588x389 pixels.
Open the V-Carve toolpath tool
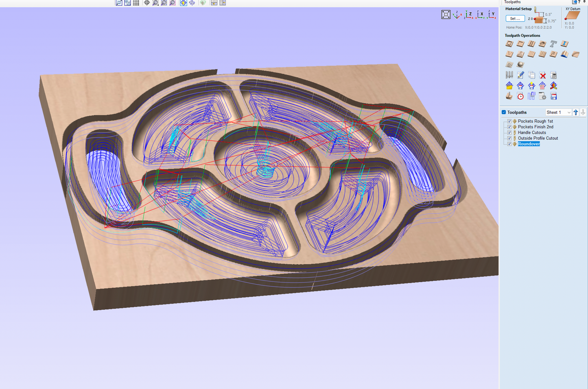509,54
